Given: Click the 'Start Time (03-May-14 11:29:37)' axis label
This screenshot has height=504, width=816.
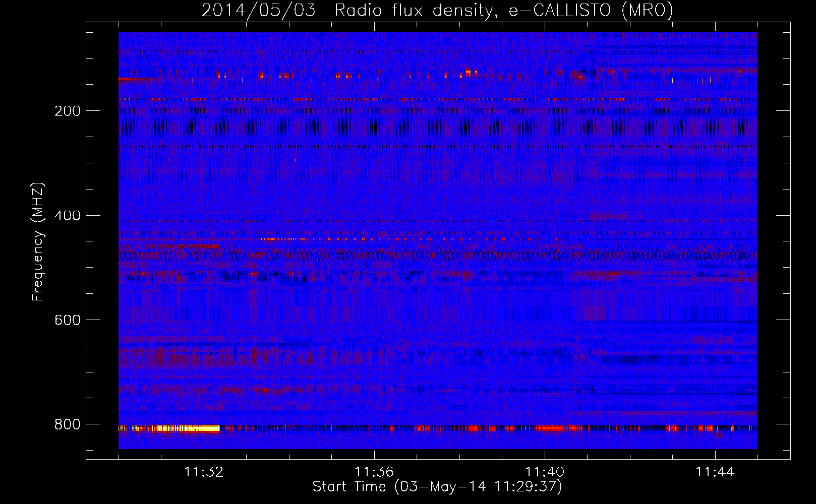Looking at the screenshot, I should 437,487.
